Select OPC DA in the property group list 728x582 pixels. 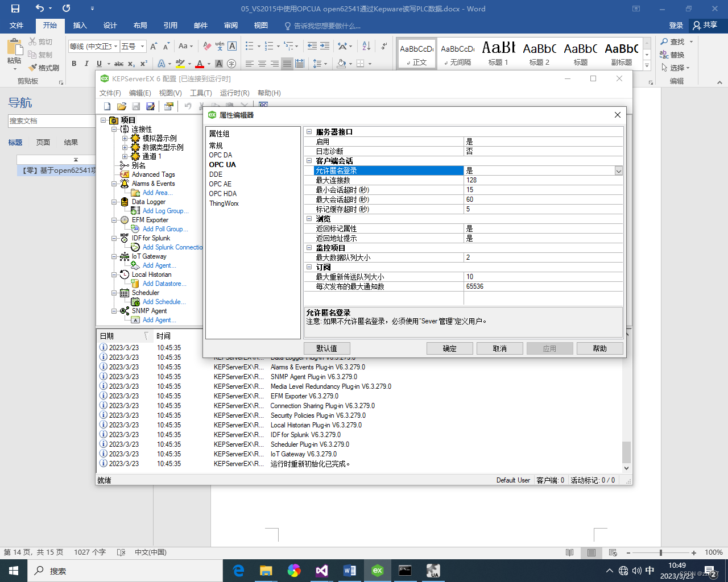coord(221,155)
